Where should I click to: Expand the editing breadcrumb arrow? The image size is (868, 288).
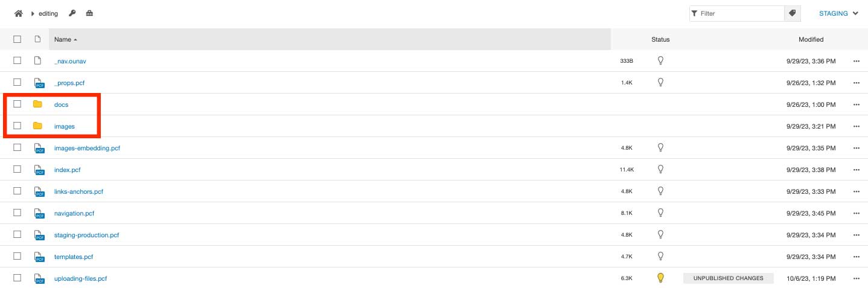33,13
